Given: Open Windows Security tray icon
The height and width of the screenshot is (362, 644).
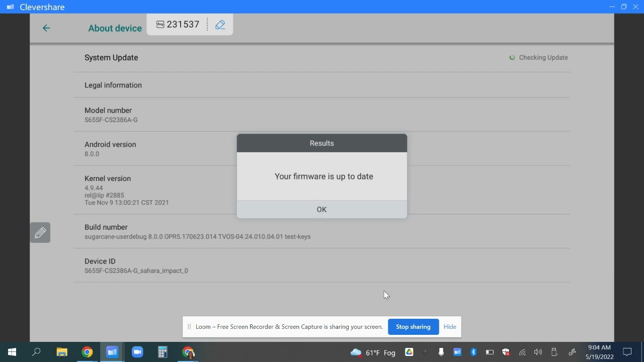Looking at the screenshot, I should (x=506, y=352).
